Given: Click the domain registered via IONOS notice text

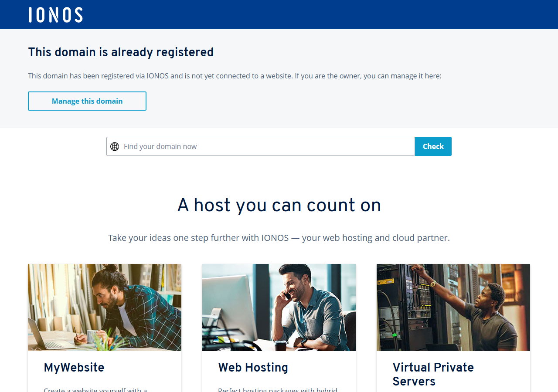Looking at the screenshot, I should pos(235,76).
